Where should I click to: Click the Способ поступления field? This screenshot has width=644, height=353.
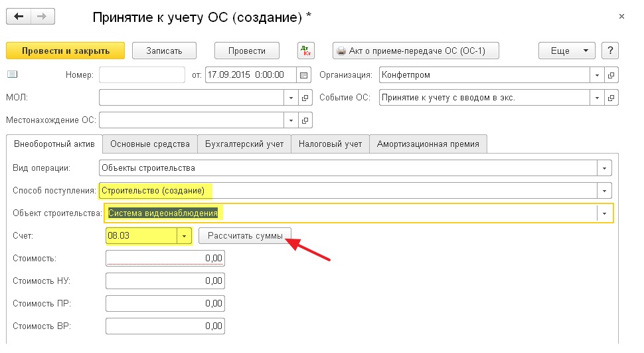[x=349, y=191]
